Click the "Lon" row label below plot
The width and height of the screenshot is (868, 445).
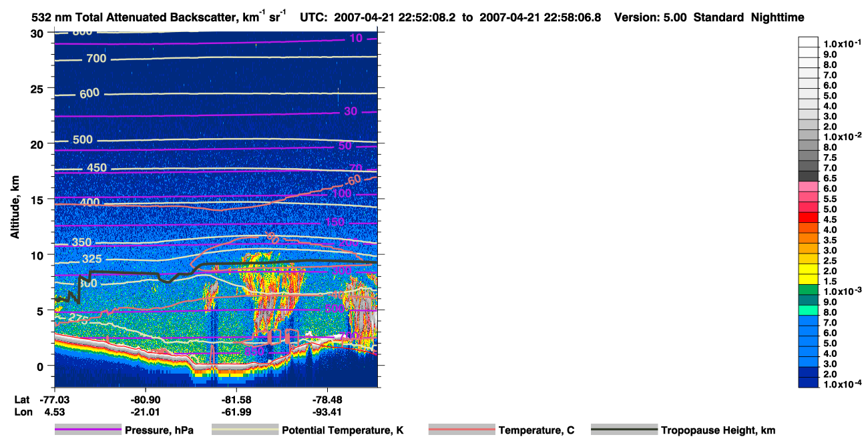coord(22,412)
